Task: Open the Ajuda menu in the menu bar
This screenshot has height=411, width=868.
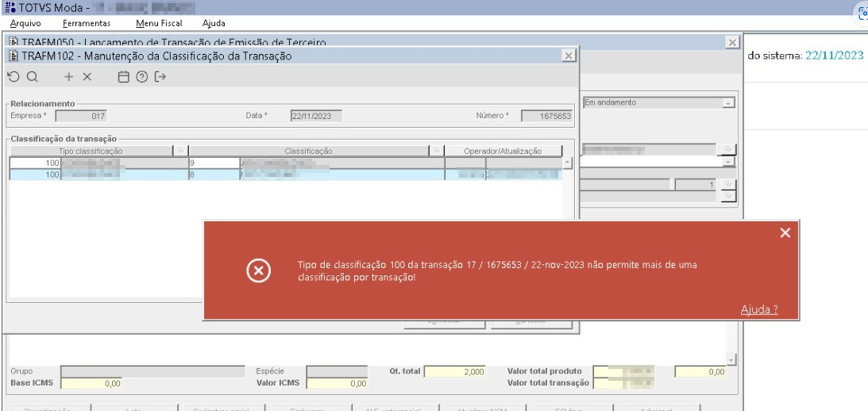Action: pos(214,23)
